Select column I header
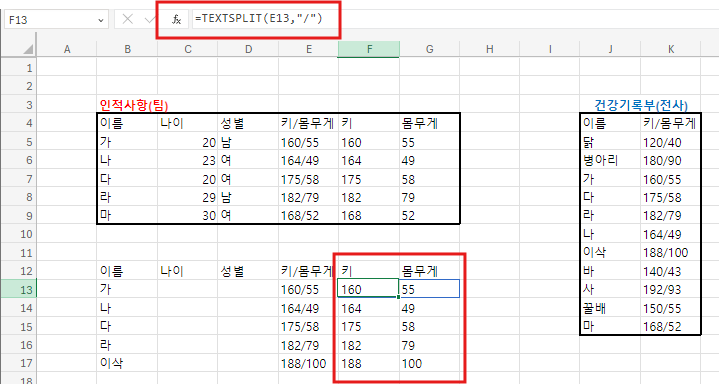This screenshot has height=384, width=719. coord(550,50)
